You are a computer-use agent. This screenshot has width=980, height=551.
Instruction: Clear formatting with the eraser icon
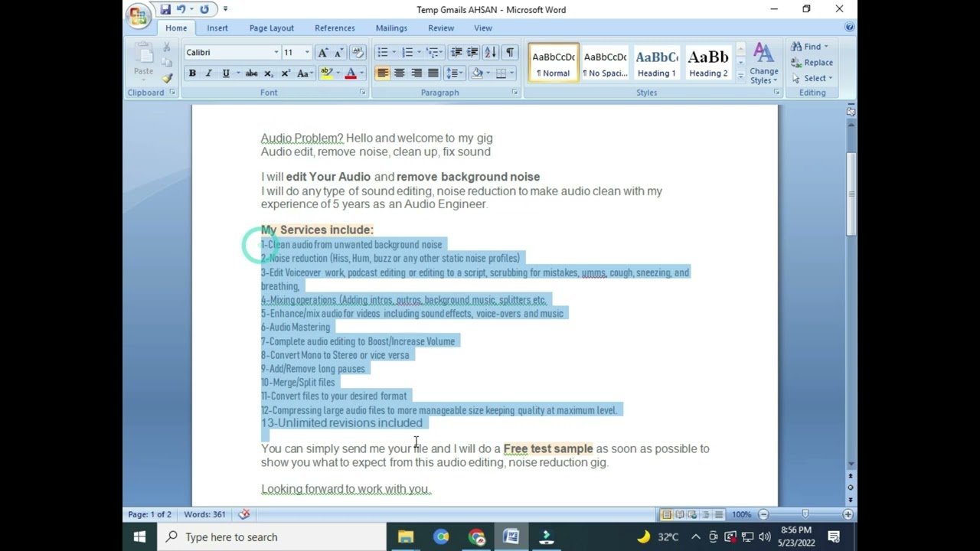pyautogui.click(x=358, y=52)
